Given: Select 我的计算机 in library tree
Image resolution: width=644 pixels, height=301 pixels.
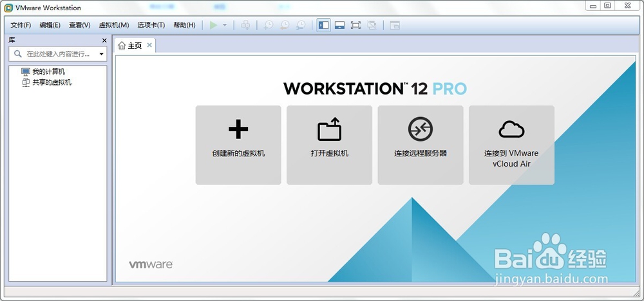Looking at the screenshot, I should 43,72.
